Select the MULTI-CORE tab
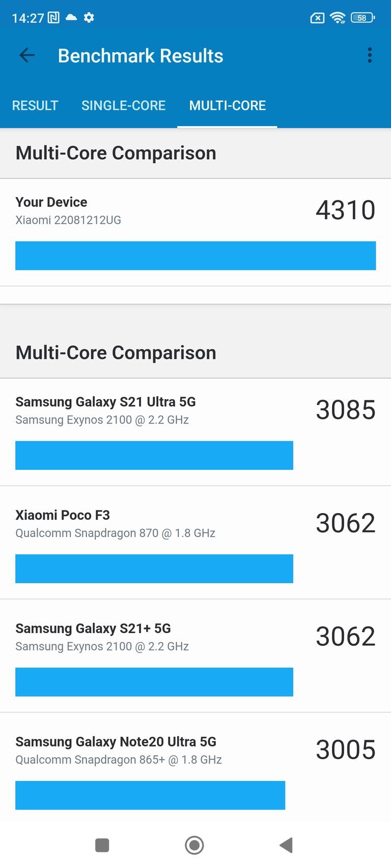This screenshot has height=868, width=391. pyautogui.click(x=228, y=105)
